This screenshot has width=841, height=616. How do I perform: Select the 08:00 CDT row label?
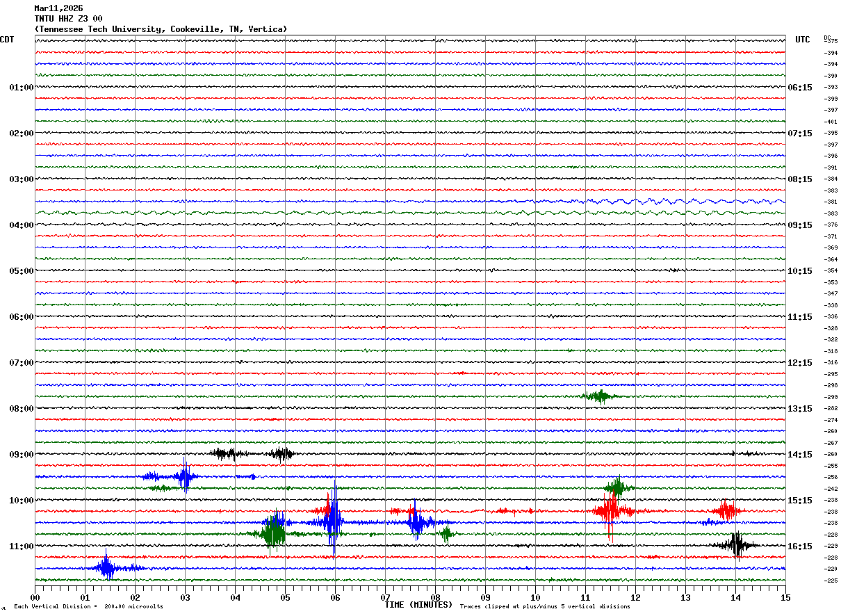coord(21,409)
